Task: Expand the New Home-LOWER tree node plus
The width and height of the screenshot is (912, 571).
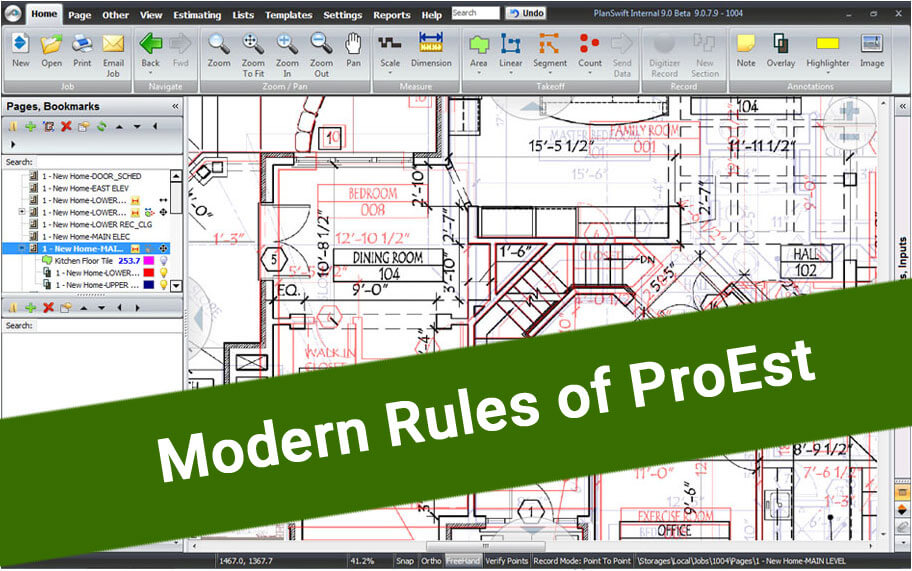Action: (22, 212)
